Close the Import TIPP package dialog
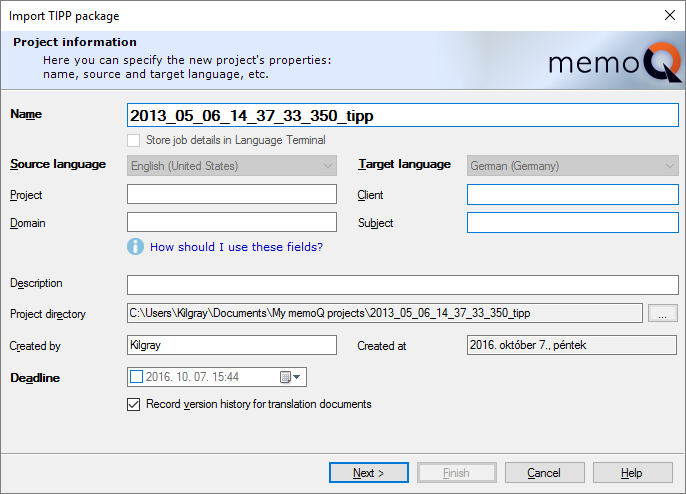686x494 pixels. tap(669, 14)
